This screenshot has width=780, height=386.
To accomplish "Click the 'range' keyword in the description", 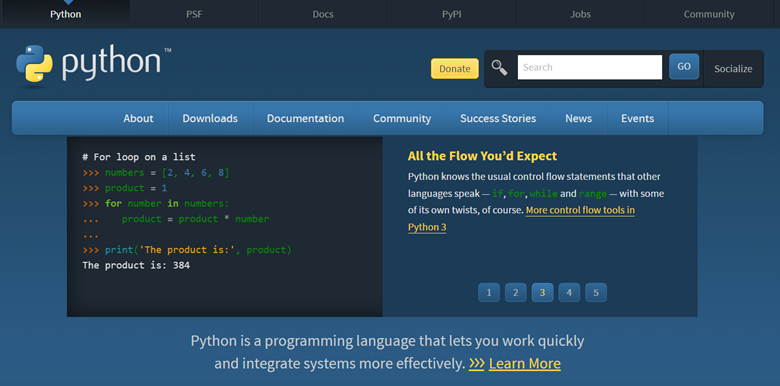I will click(593, 193).
